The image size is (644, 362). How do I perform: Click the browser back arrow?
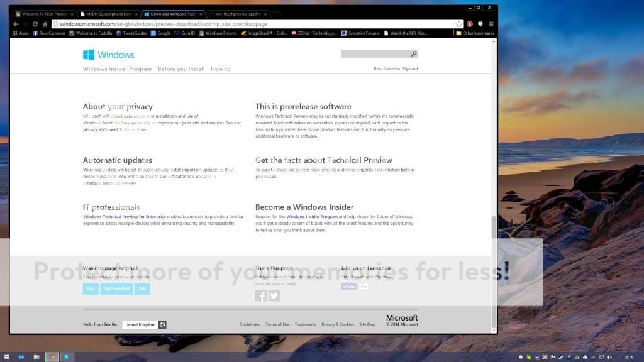(16, 24)
